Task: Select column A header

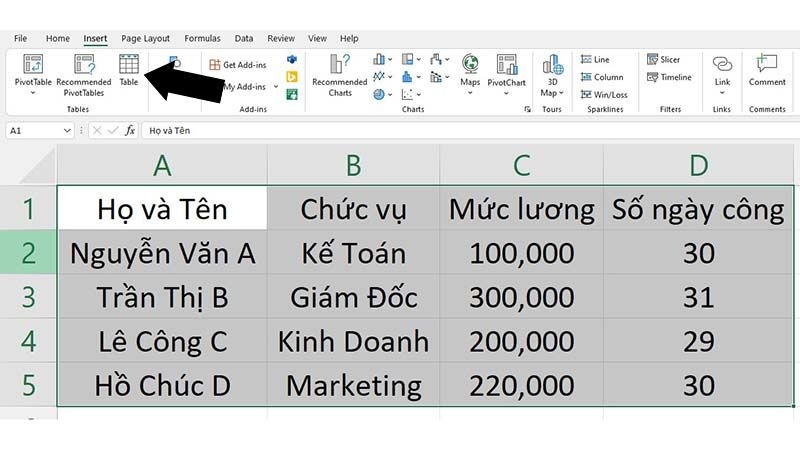Action: click(x=162, y=165)
